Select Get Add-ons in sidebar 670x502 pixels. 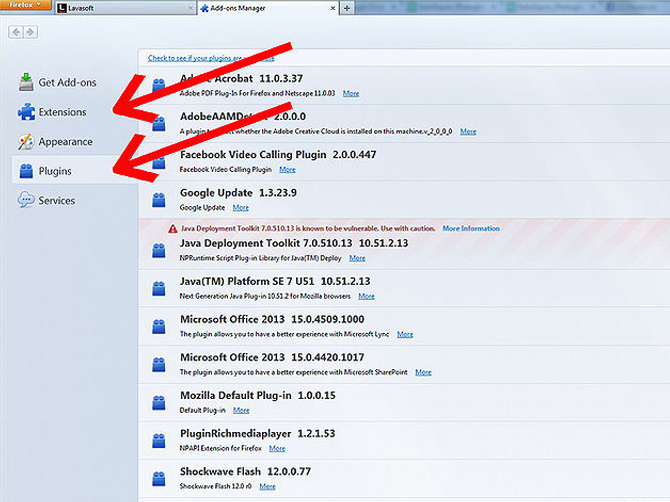(73, 82)
